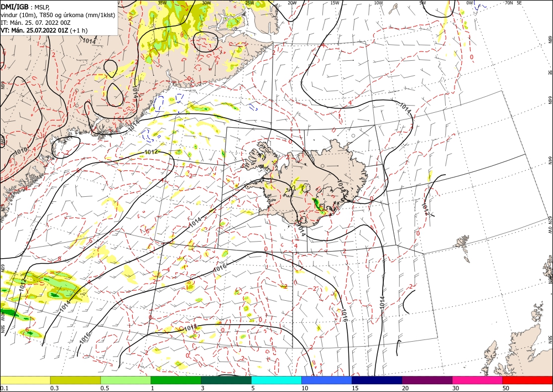
Task: Click the '20W' longitude label
Action: pyautogui.click(x=292, y=3)
